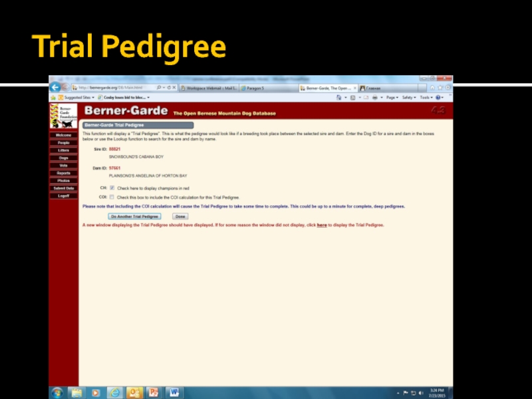Viewport: 532px width, 399px height.
Task: Click the Done button
Action: tap(180, 217)
